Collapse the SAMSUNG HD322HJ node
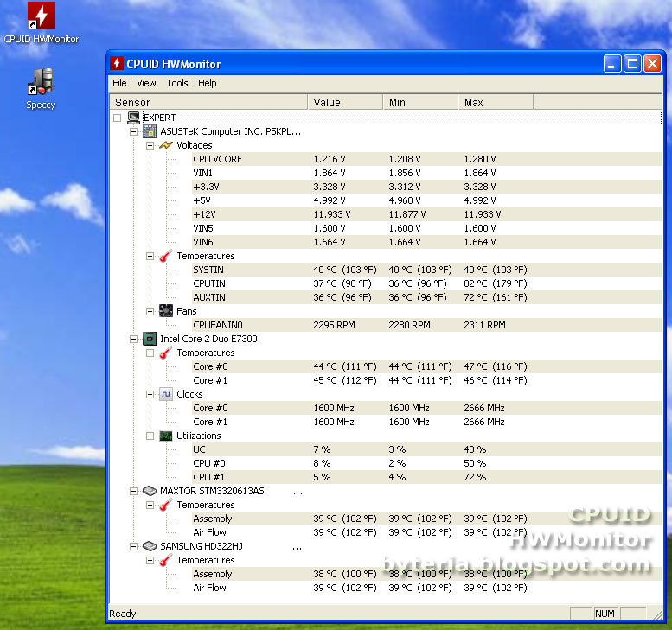This screenshot has height=630, width=672. tap(134, 546)
